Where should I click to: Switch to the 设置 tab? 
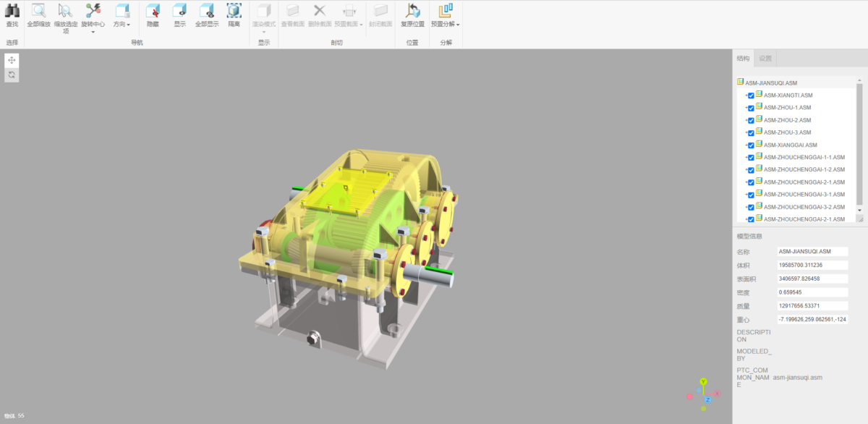(765, 59)
